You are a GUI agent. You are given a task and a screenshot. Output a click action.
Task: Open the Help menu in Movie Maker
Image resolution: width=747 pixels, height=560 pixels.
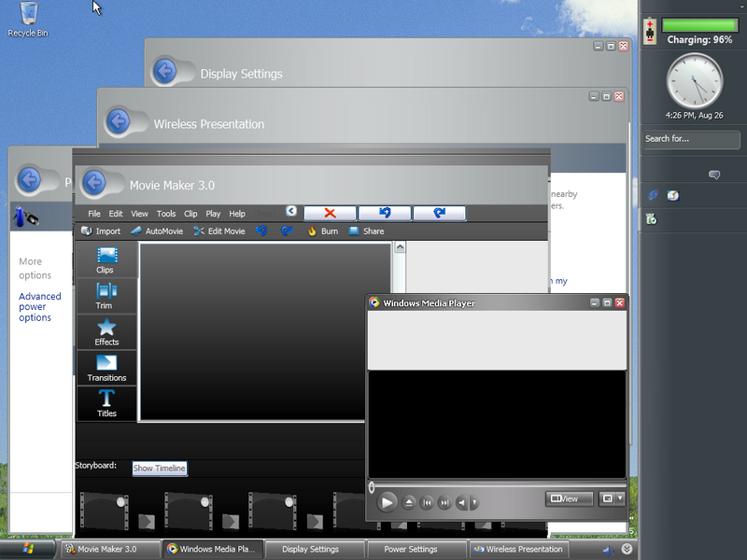pos(237,214)
